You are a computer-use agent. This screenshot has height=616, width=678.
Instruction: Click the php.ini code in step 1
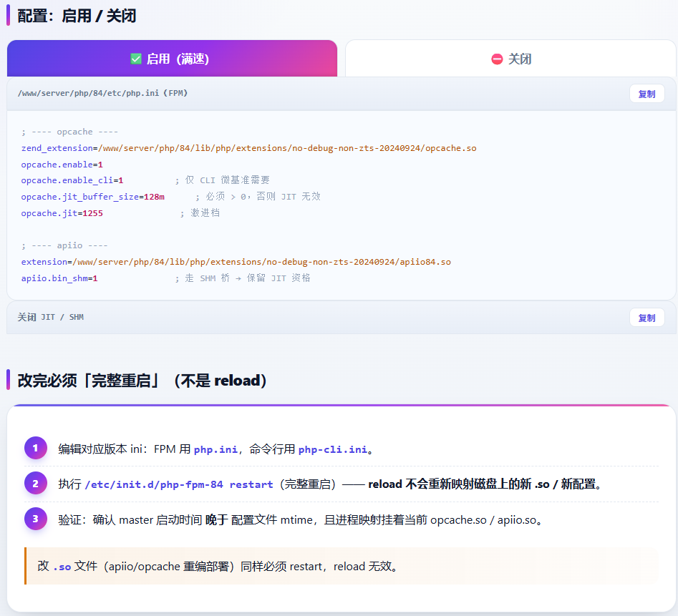tap(215, 450)
